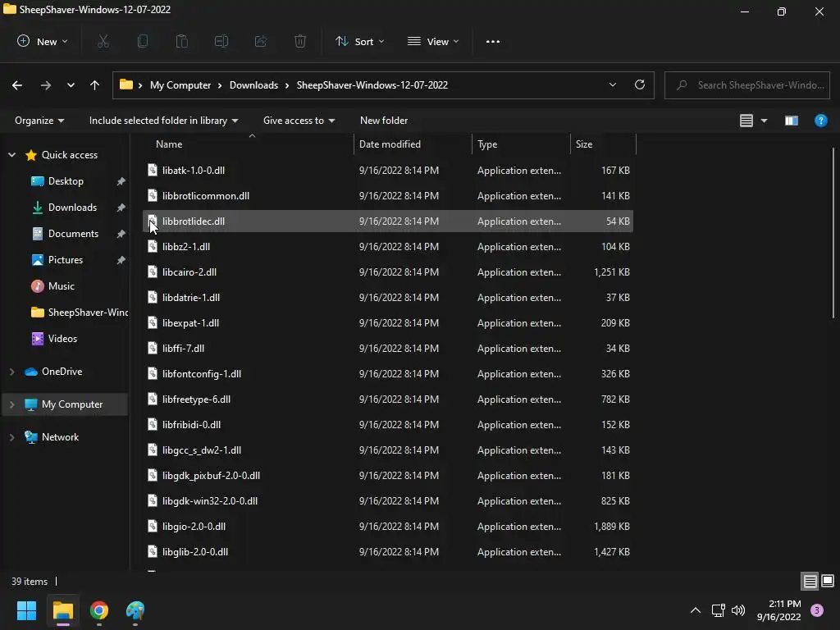The image size is (840, 630).
Task: Click the Paste clipboard icon
Action: [x=182, y=41]
